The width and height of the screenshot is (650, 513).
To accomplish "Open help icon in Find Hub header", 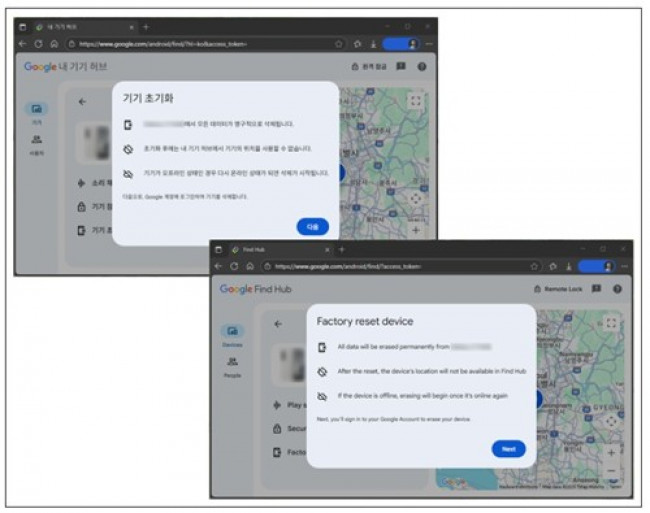I will coord(618,289).
